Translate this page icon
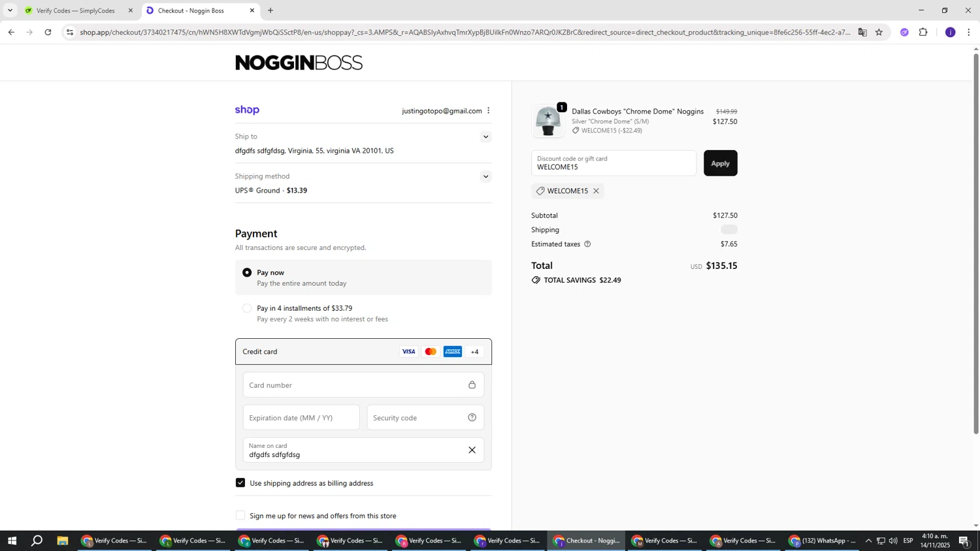Viewport: 980px width, 551px height. coord(862,32)
